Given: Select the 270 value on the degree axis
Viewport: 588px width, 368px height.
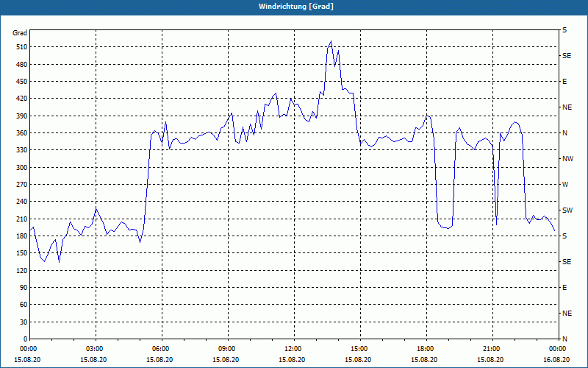Looking at the screenshot, I should (x=22, y=185).
